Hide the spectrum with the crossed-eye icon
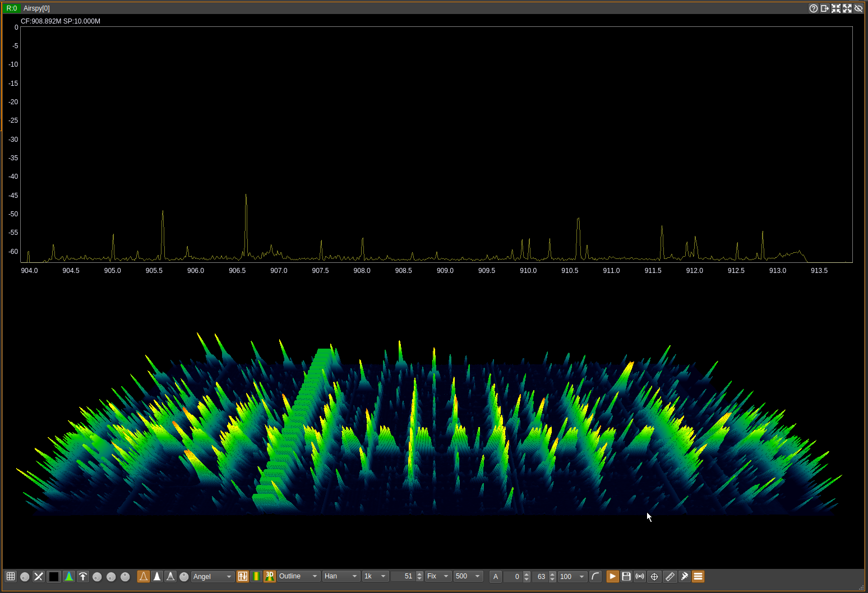Image resolution: width=868 pixels, height=593 pixels. coord(858,8)
